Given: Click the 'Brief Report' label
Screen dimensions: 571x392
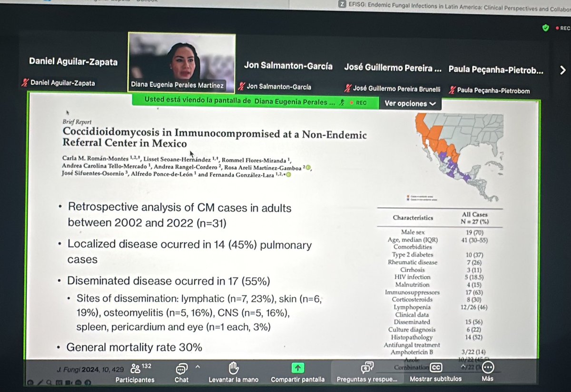Looking at the screenshot, I should [x=77, y=122].
